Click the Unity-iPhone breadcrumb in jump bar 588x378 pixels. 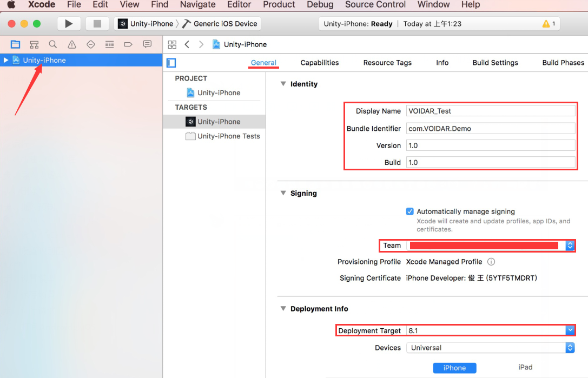click(x=240, y=44)
